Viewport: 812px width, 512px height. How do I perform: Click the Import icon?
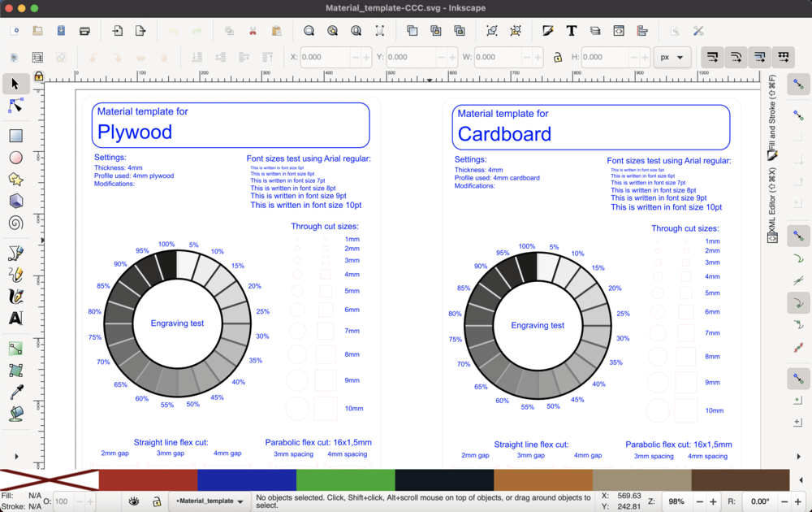pos(118,31)
